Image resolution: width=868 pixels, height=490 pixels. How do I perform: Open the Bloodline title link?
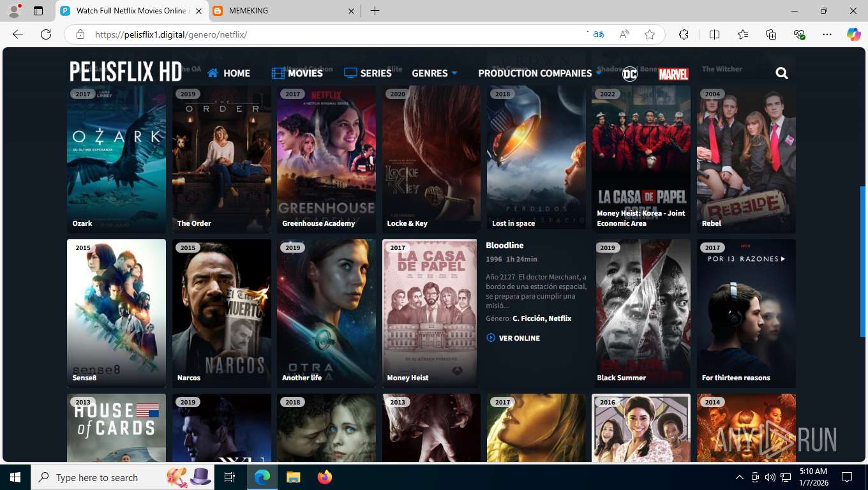click(505, 245)
